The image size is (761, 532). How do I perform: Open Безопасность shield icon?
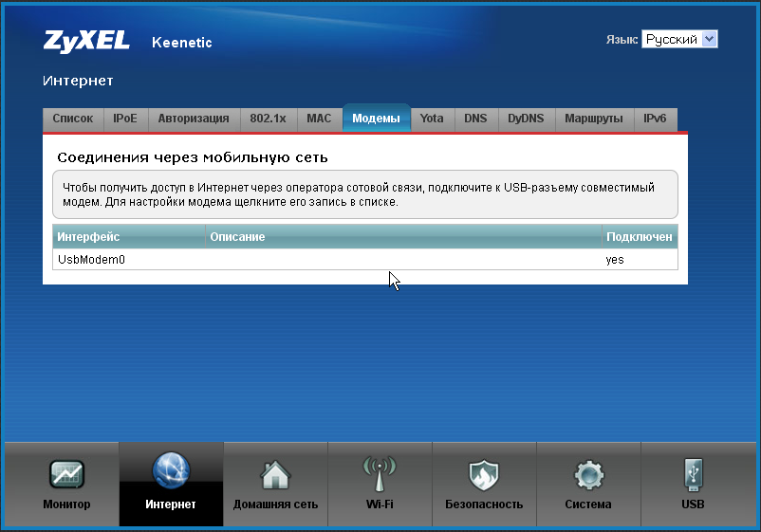coord(484,474)
